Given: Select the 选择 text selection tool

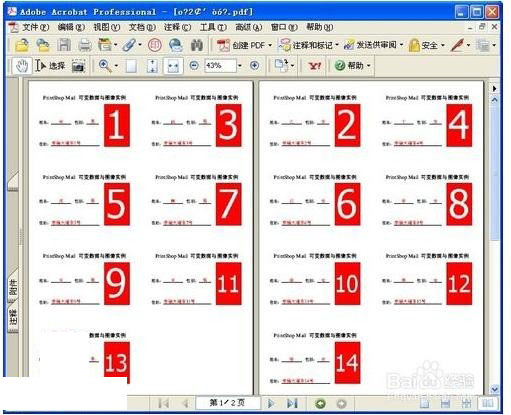Looking at the screenshot, I should coord(50,66).
